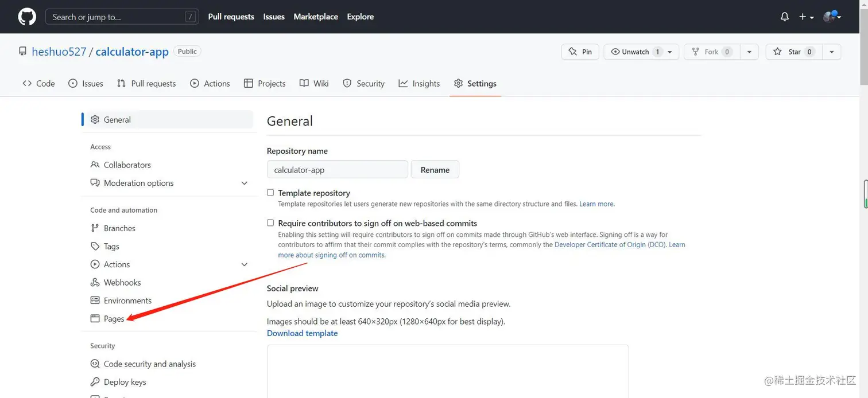Screen dimensions: 868x398
Task: Click the Repository name input field
Action: click(x=338, y=170)
